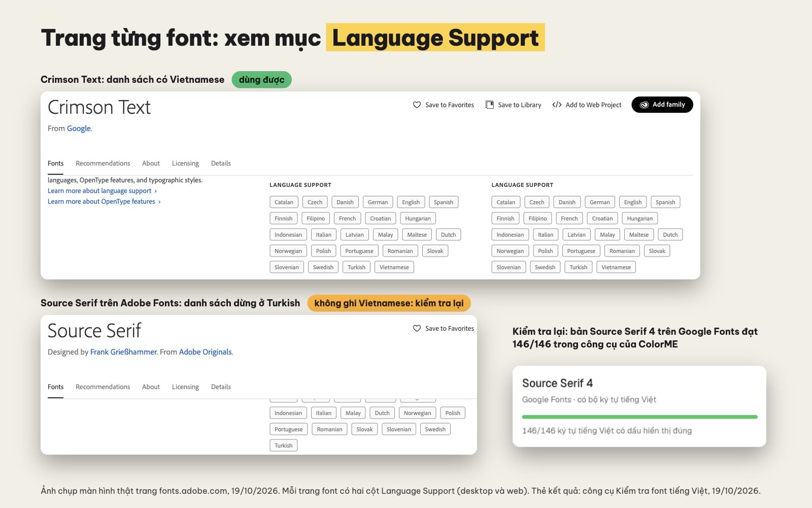Screen dimensions: 812x508
Task: Click the Add to Web Project code icon
Action: coord(557,105)
